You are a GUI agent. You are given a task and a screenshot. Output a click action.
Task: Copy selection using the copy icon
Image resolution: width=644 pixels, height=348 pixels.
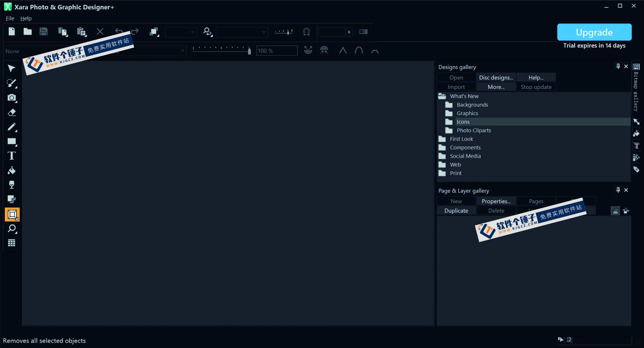coord(63,32)
